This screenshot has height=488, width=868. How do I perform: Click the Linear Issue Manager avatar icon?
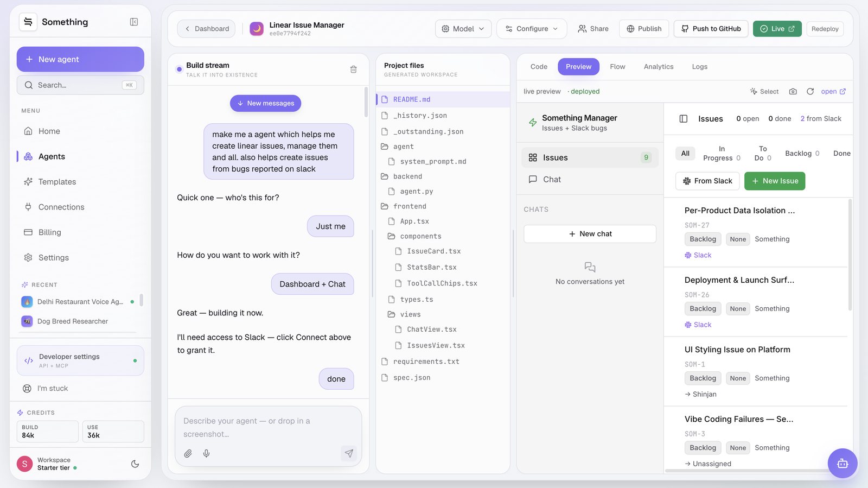tap(257, 29)
